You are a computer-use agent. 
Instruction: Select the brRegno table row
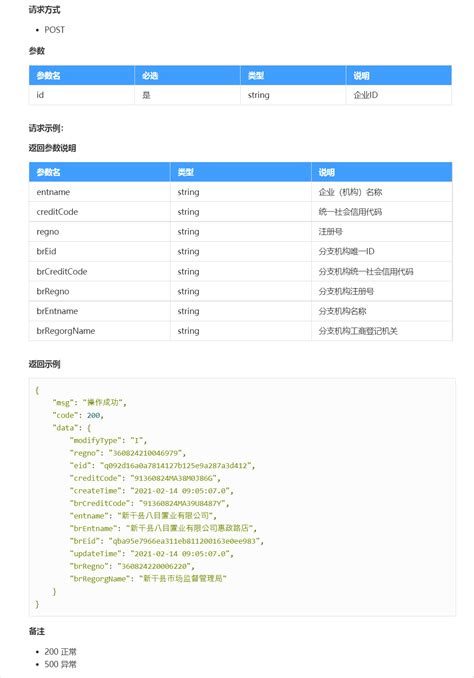[x=240, y=291]
